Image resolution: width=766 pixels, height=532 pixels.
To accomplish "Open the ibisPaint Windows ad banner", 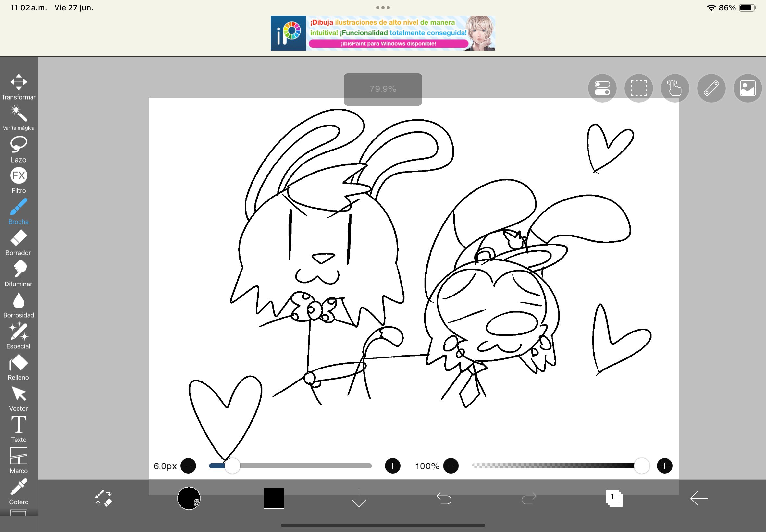I will (x=383, y=33).
